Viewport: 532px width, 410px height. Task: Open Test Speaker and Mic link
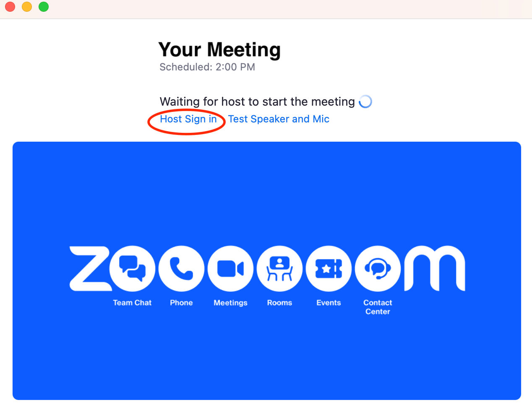coord(279,119)
